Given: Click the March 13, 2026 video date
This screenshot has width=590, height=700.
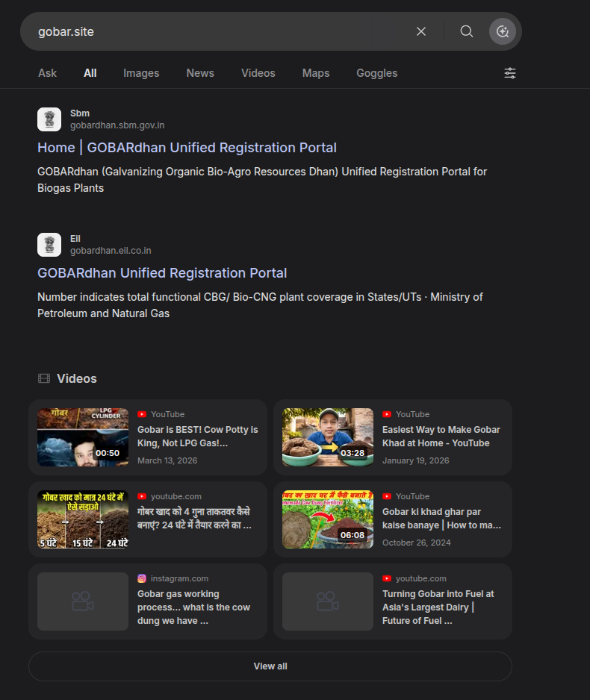Looking at the screenshot, I should coord(167,460).
